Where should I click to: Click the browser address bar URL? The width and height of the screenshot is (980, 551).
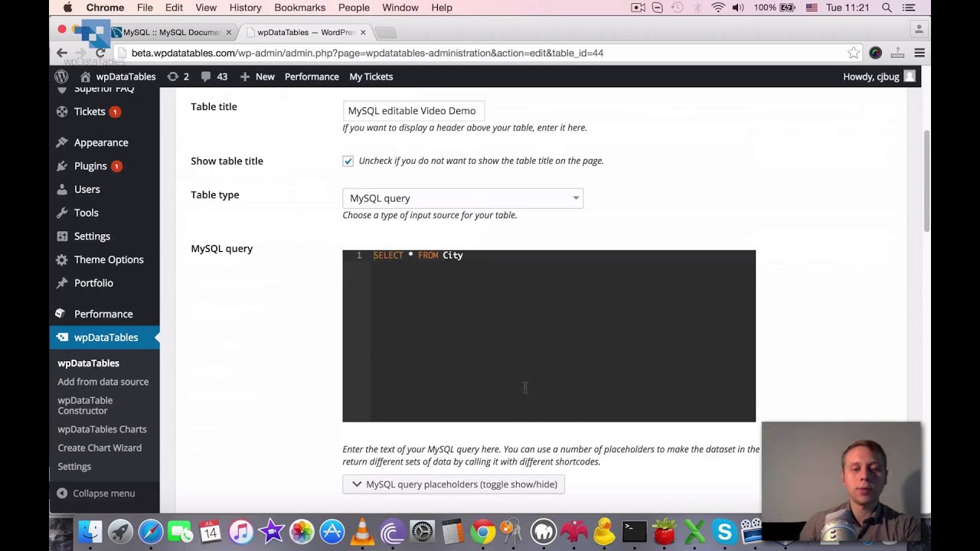point(367,53)
